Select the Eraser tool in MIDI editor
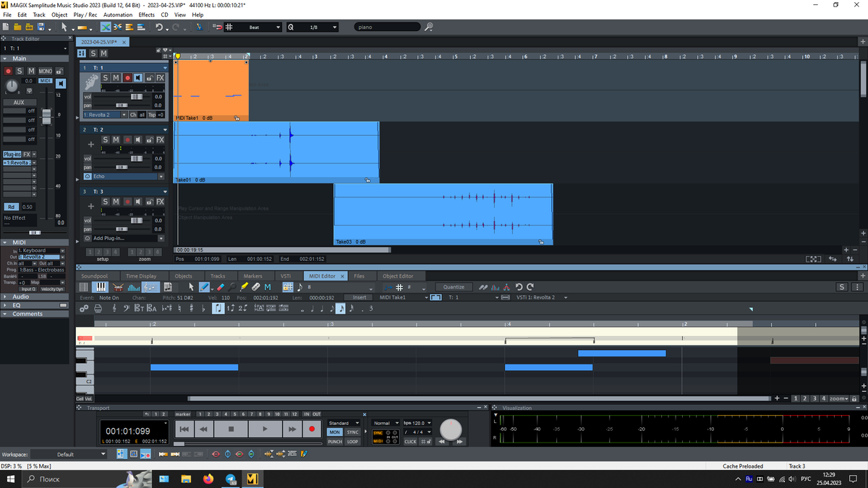This screenshot has width=868, height=488. point(221,287)
